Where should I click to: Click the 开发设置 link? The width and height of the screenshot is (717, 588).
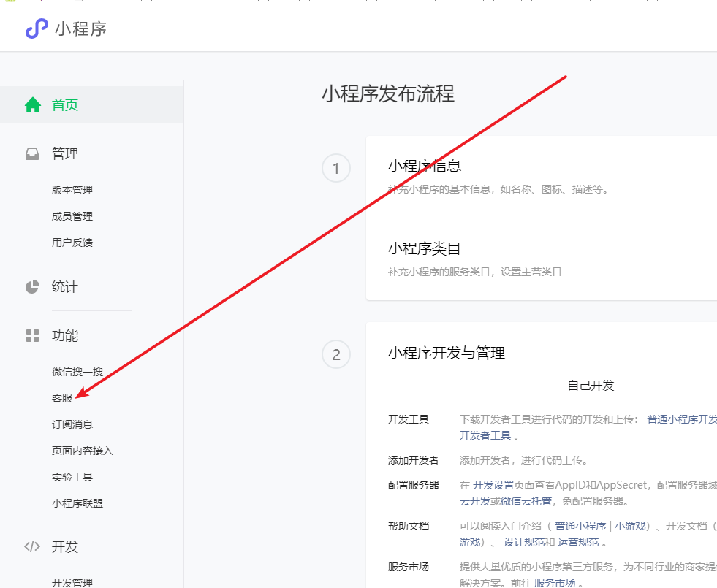(493, 485)
